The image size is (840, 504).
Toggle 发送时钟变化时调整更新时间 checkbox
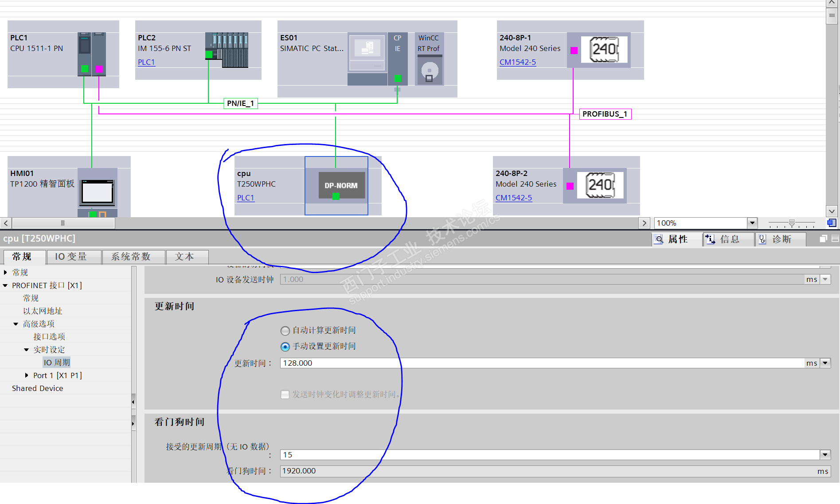(285, 395)
